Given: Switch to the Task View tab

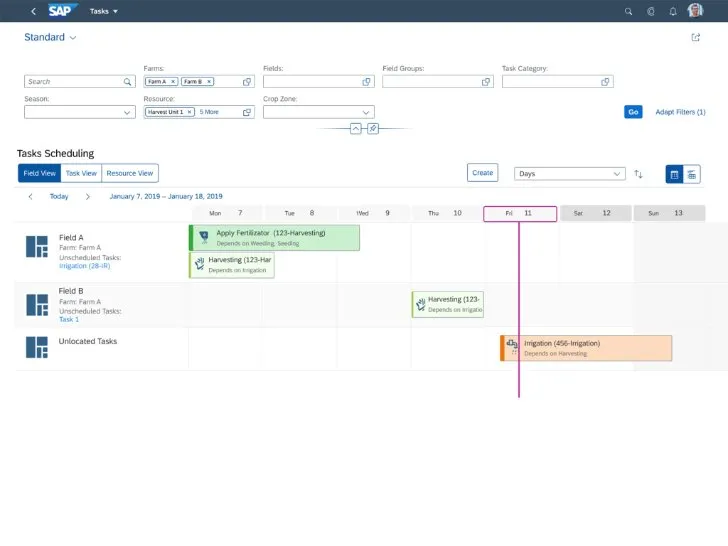Looking at the screenshot, I should pyautogui.click(x=81, y=173).
